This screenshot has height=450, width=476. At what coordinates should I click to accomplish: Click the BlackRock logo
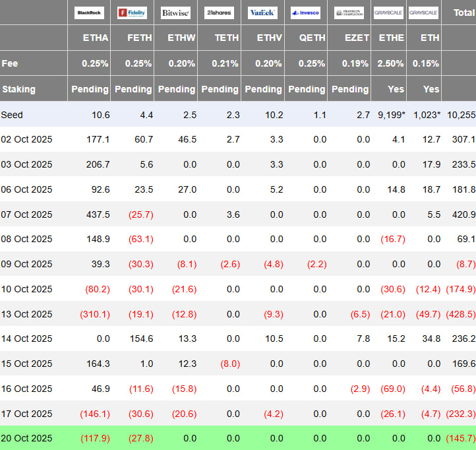pos(89,13)
